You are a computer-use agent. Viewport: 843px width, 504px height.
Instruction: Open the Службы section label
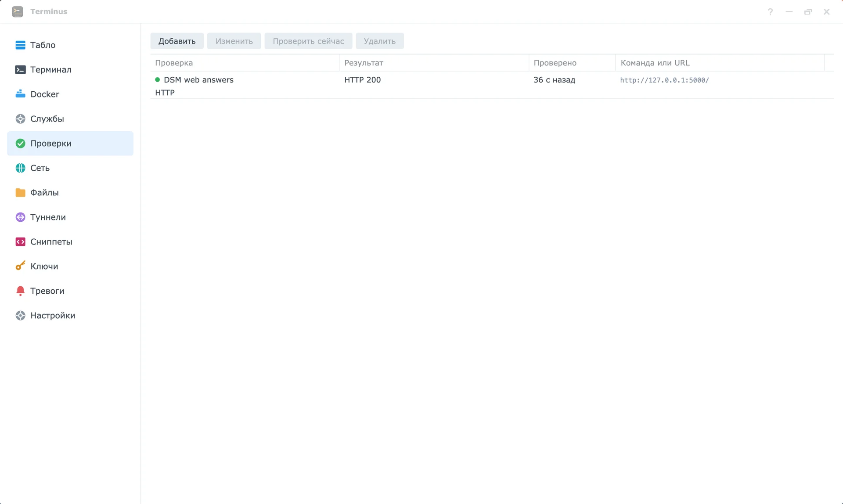[47, 119]
